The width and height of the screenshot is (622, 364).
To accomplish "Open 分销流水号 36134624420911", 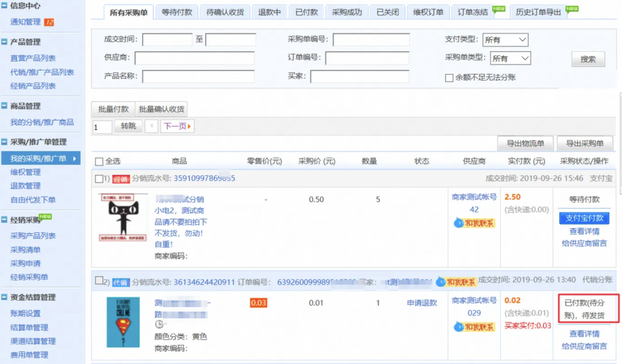I will point(204,282).
